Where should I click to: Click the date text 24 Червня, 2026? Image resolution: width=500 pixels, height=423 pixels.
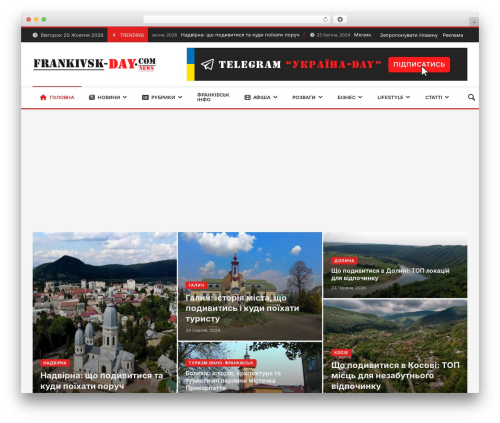tap(348, 288)
